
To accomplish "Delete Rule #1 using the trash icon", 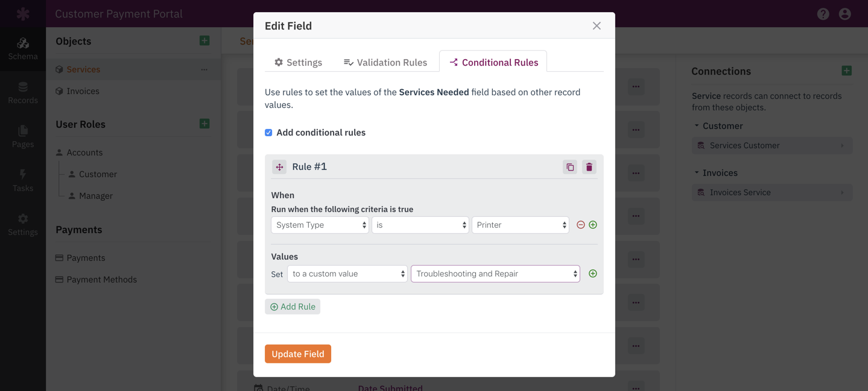I will pos(589,167).
